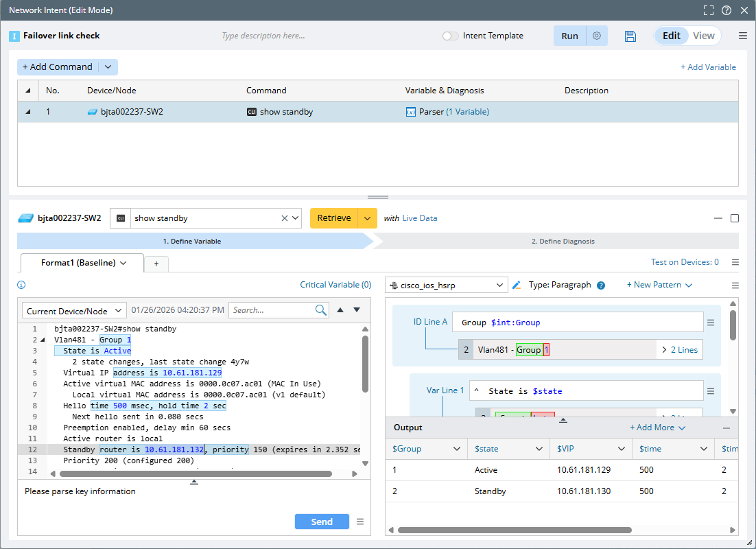Edit the cisco_ios_hsrp parser pencil icon
This screenshot has height=549, width=756.
517,285
